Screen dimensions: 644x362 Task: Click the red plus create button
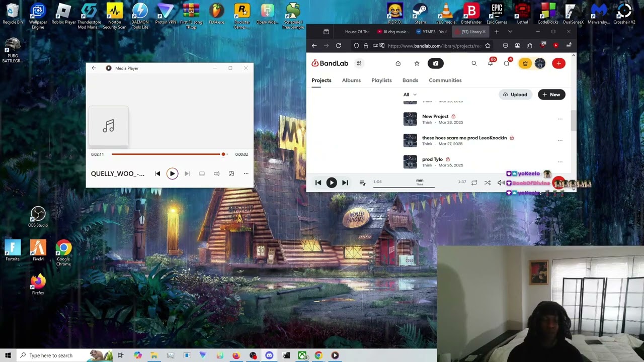558,63
